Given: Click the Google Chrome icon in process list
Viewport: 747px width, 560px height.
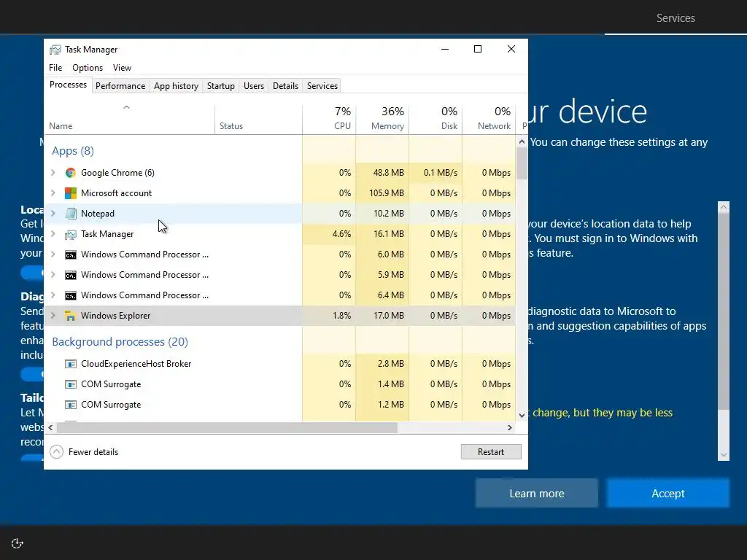Looking at the screenshot, I should 71,173.
